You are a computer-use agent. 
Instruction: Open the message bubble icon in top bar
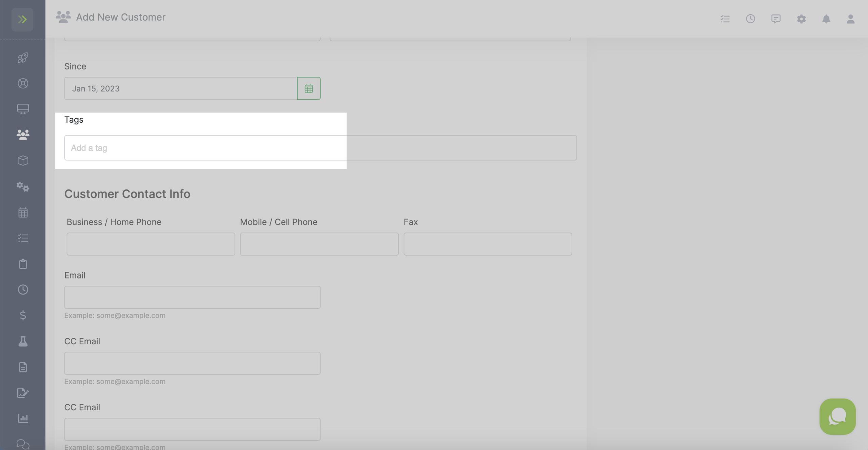click(x=776, y=19)
